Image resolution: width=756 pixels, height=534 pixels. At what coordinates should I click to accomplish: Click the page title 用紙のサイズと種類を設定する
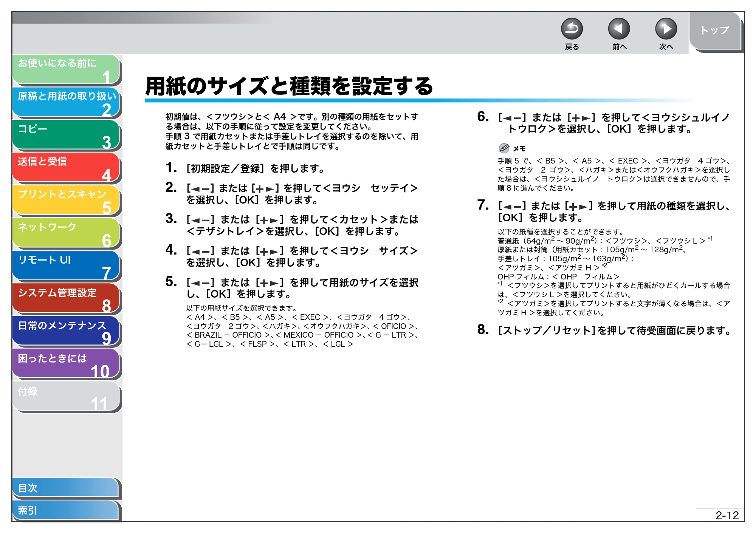point(289,86)
